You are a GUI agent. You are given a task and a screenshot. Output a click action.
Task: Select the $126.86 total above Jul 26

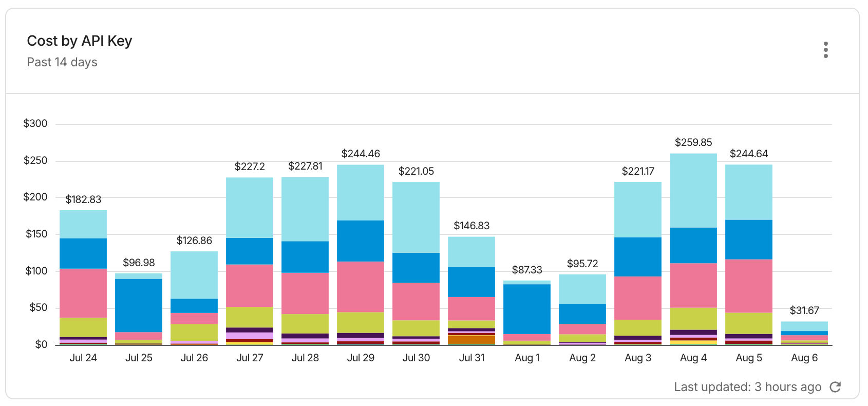[194, 241]
